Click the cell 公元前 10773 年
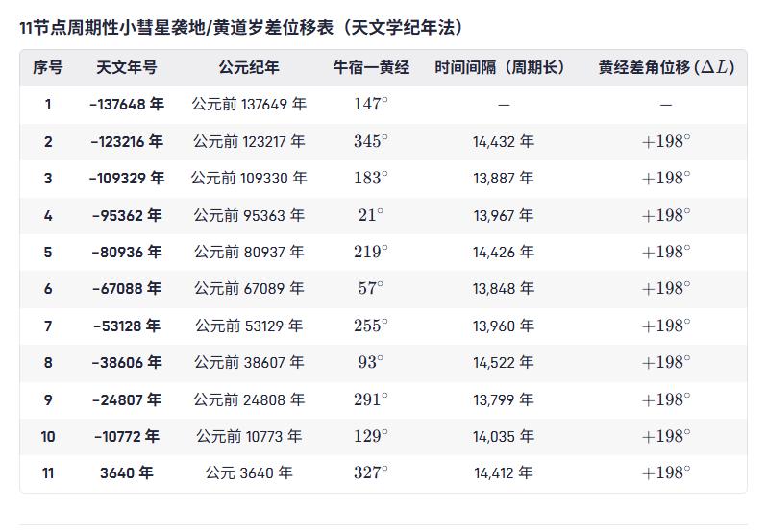The image size is (767, 532). (x=249, y=436)
